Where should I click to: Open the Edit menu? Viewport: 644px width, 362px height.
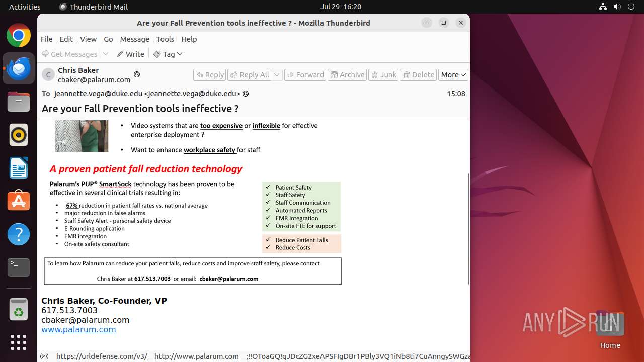66,39
